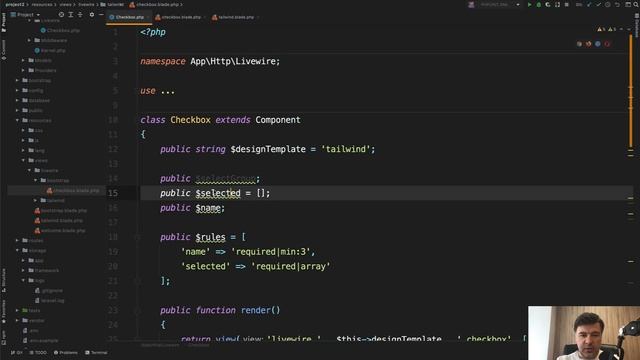
Task: .gitignore file under the logs folder
Action: click(49, 291)
